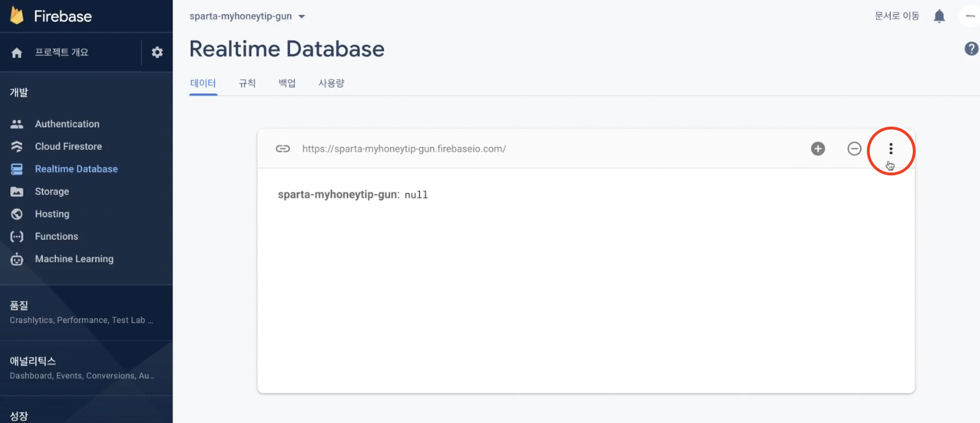The width and height of the screenshot is (980, 423).
Task: Click the Firebase flame logo
Action: (x=17, y=16)
